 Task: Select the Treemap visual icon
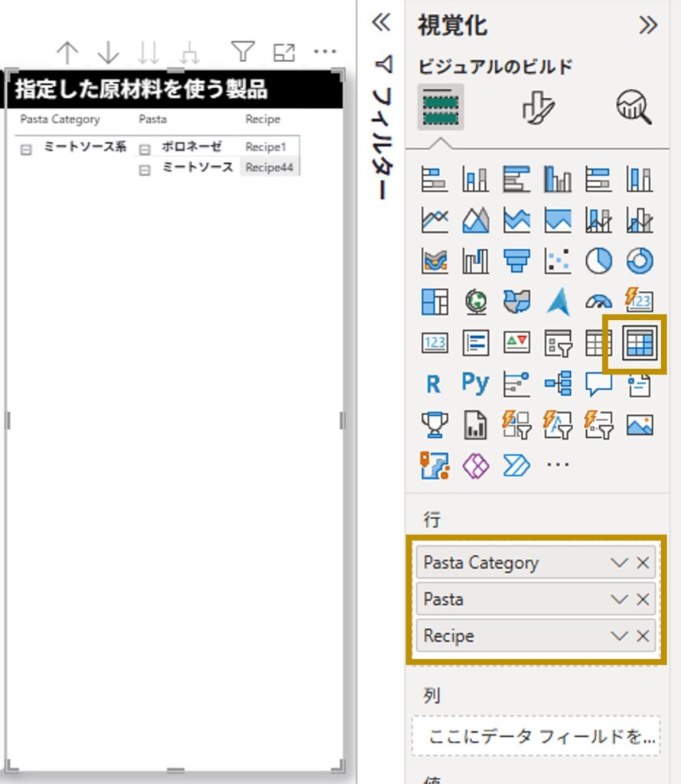pyautogui.click(x=435, y=302)
